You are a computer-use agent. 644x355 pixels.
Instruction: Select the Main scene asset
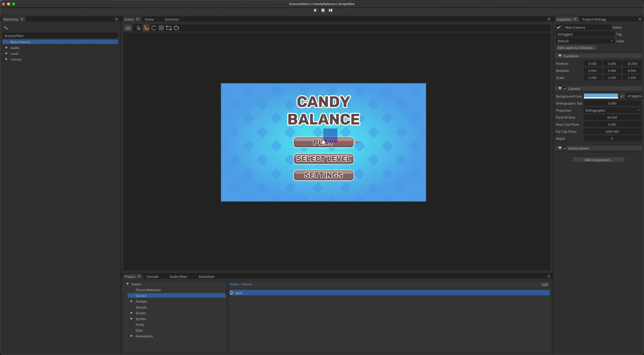pyautogui.click(x=389, y=293)
